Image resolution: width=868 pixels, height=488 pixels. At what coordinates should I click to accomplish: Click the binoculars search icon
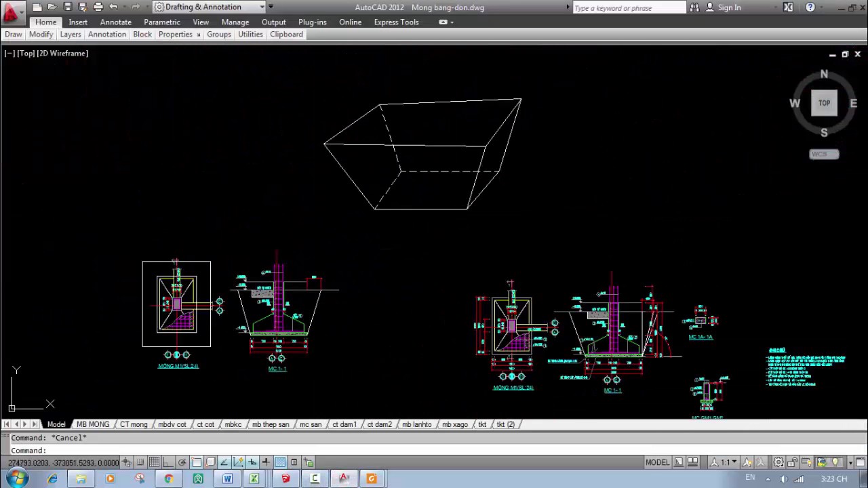pyautogui.click(x=694, y=7)
